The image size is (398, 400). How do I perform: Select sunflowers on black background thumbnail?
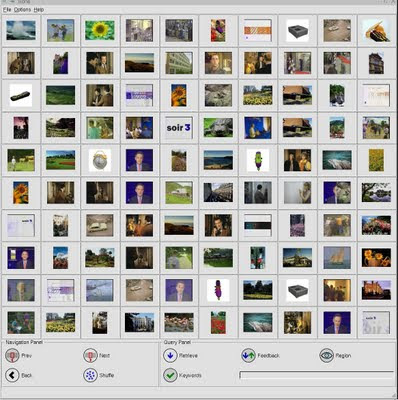[x=376, y=258]
